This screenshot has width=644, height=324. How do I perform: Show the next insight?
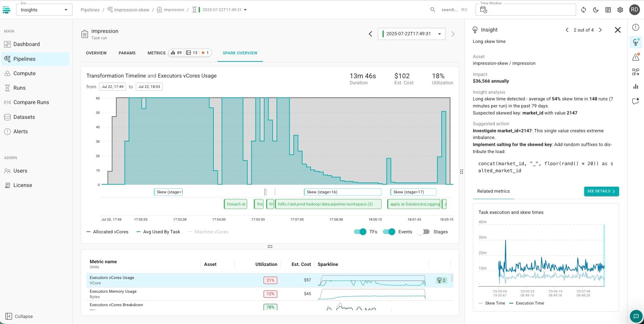tap(600, 30)
